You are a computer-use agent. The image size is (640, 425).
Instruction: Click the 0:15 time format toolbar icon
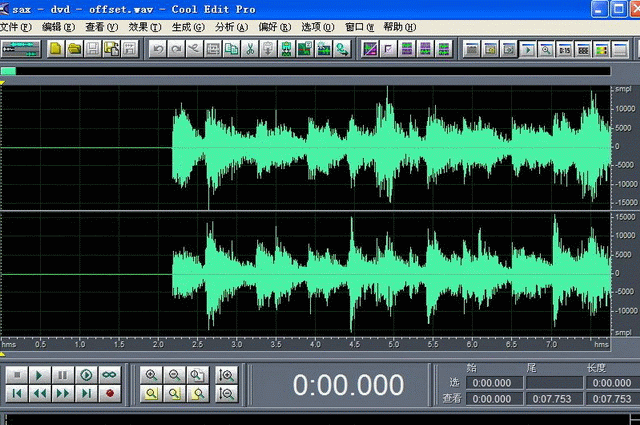[x=564, y=49]
